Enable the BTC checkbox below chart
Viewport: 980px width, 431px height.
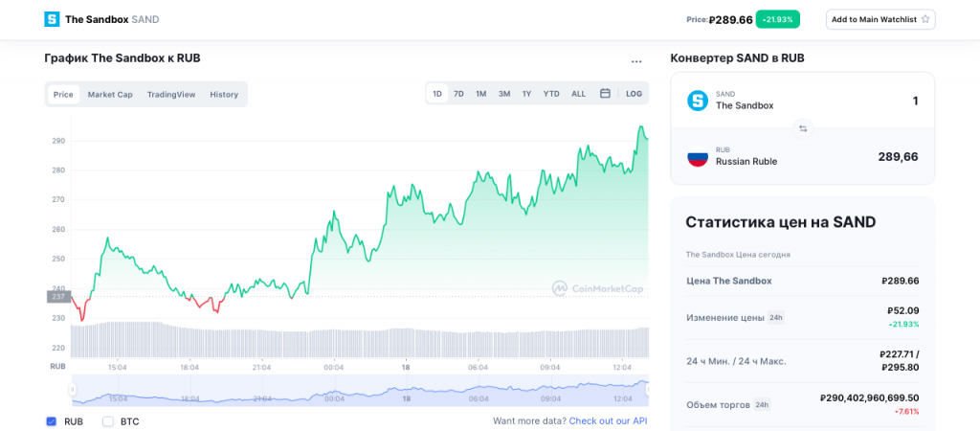(x=108, y=421)
